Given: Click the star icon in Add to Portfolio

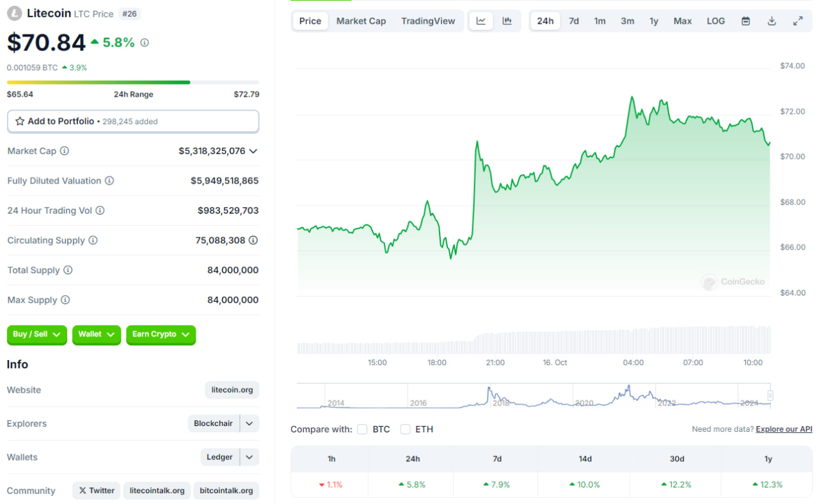Looking at the screenshot, I should click(20, 121).
